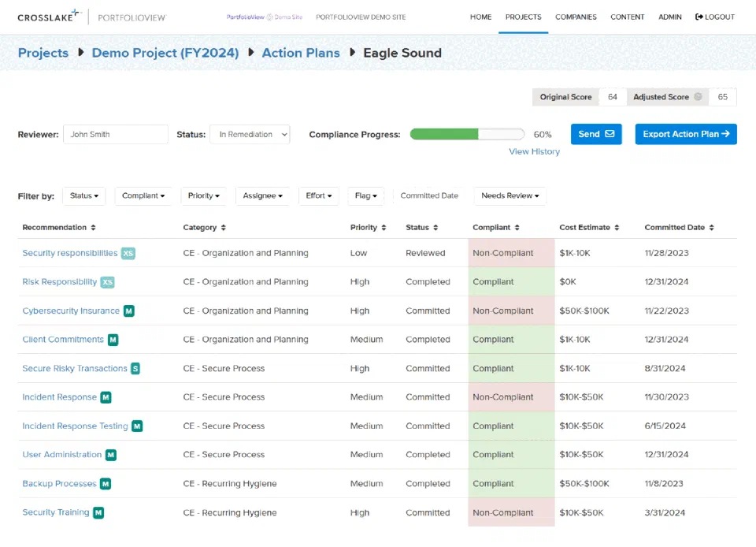
Task: Open the Effort filter dropdown
Action: tap(319, 195)
